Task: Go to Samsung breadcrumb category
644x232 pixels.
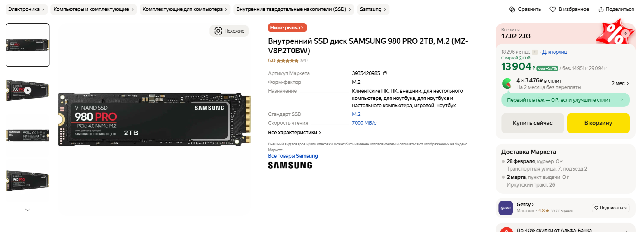Action: click(373, 9)
